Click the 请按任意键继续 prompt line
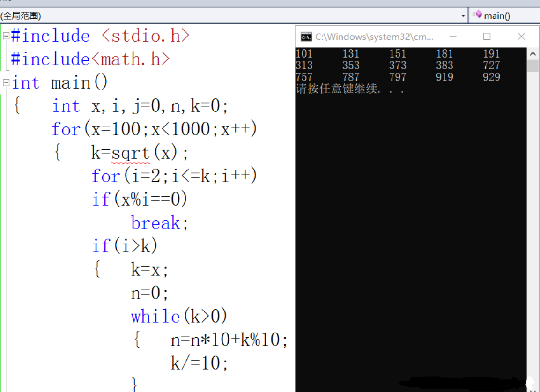 coord(349,89)
